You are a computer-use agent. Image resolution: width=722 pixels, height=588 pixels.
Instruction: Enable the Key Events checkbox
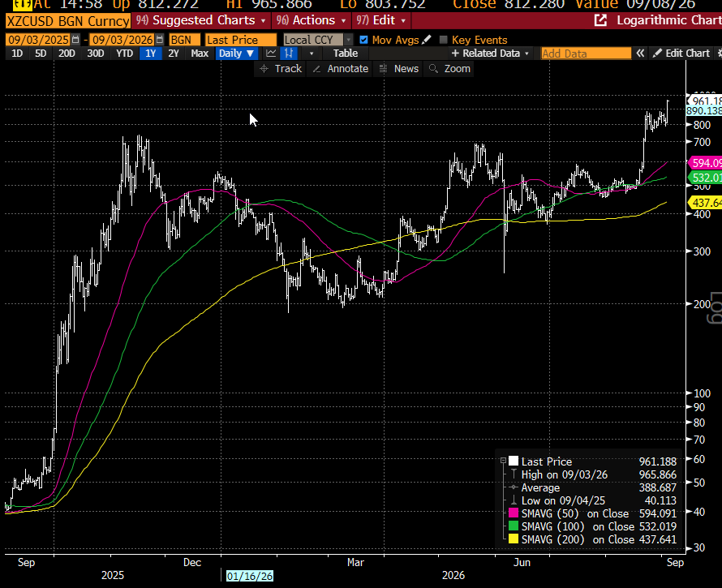(x=444, y=40)
